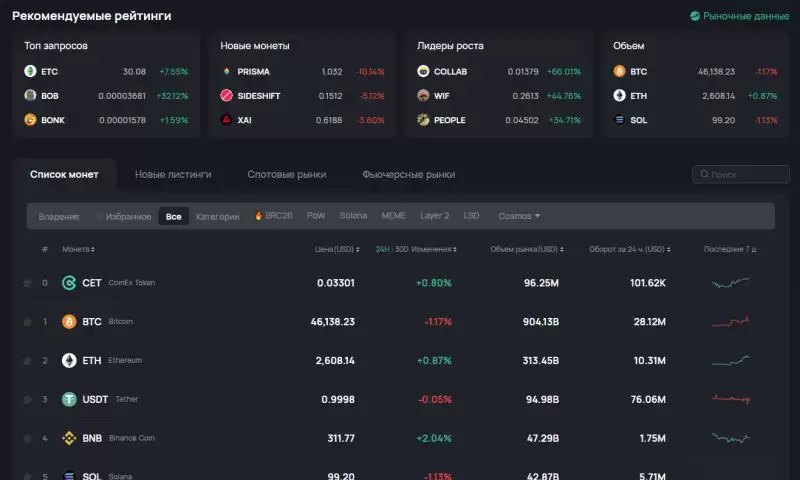
Task: Star the USDT row as favorite
Action: tap(27, 399)
